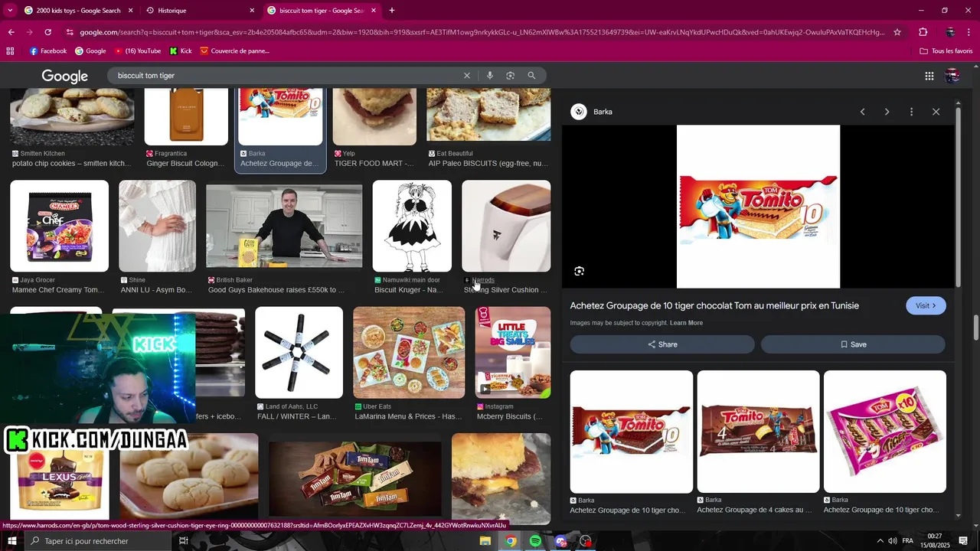Open the 'Learn More' copyright link

686,323
